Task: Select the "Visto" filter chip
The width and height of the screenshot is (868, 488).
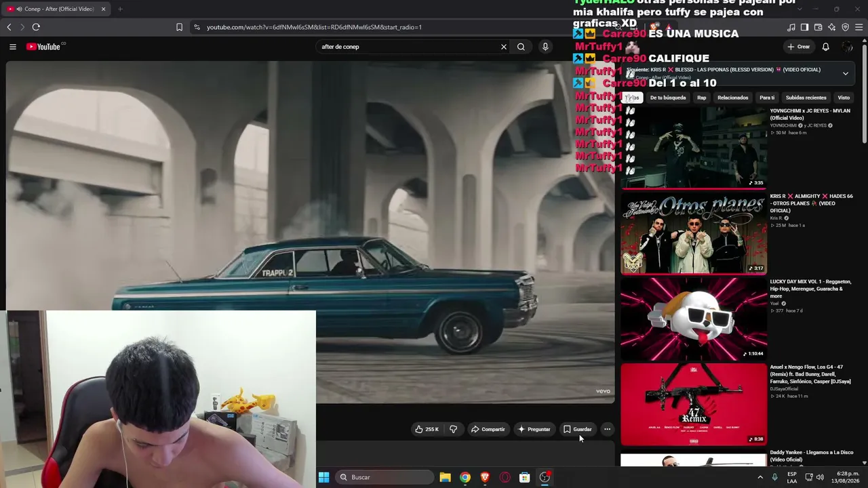Action: click(x=844, y=98)
